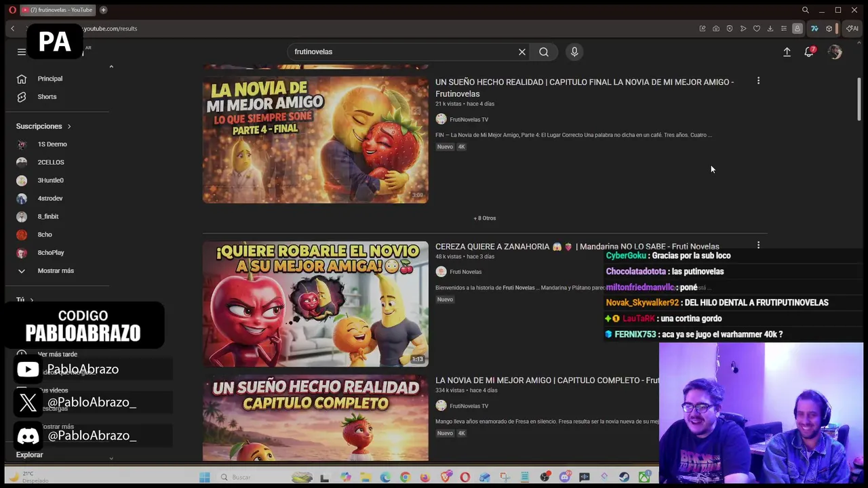868x488 pixels.
Task: Open the Opera extensions cube icon
Action: coord(829,28)
